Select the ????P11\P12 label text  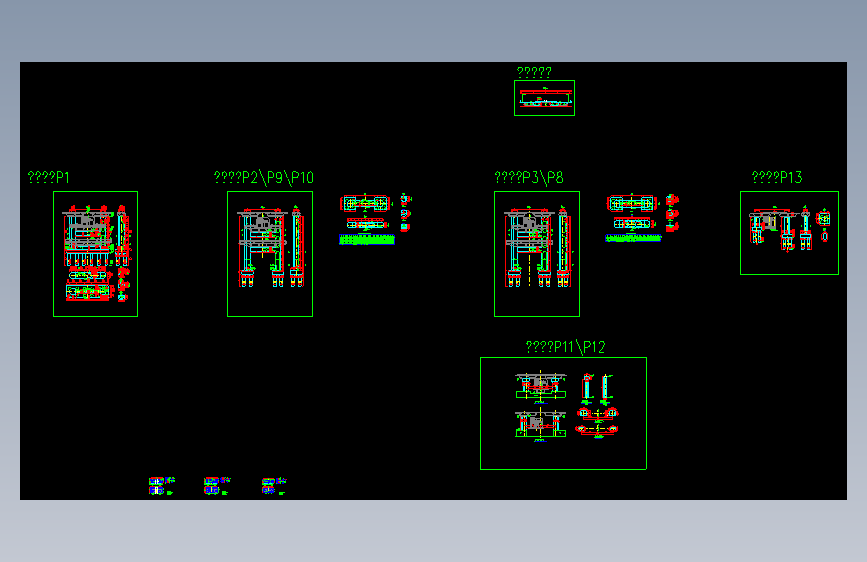(565, 347)
